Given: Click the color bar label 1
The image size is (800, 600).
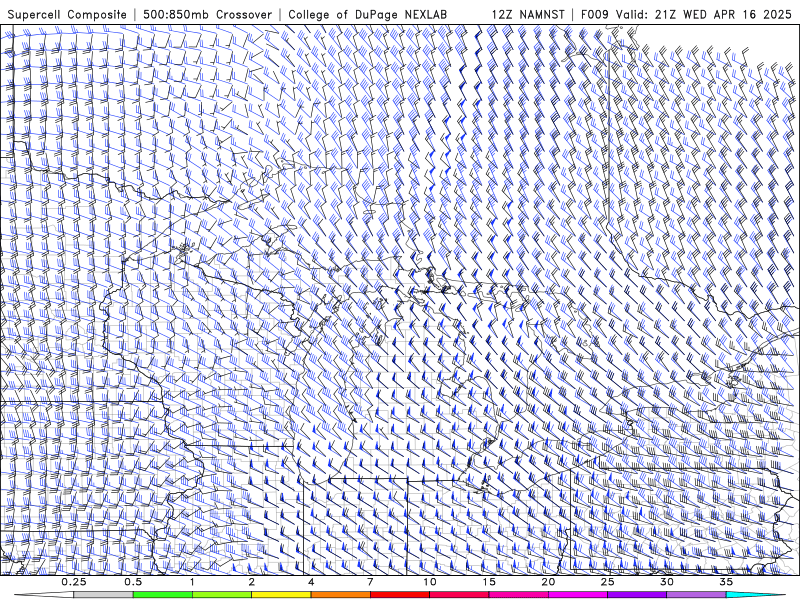Looking at the screenshot, I should pyautogui.click(x=192, y=582).
